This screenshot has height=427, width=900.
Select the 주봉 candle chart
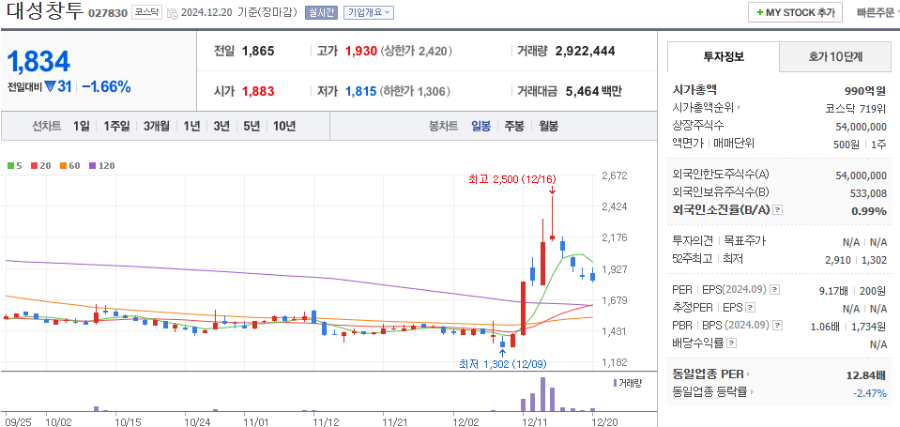514,126
